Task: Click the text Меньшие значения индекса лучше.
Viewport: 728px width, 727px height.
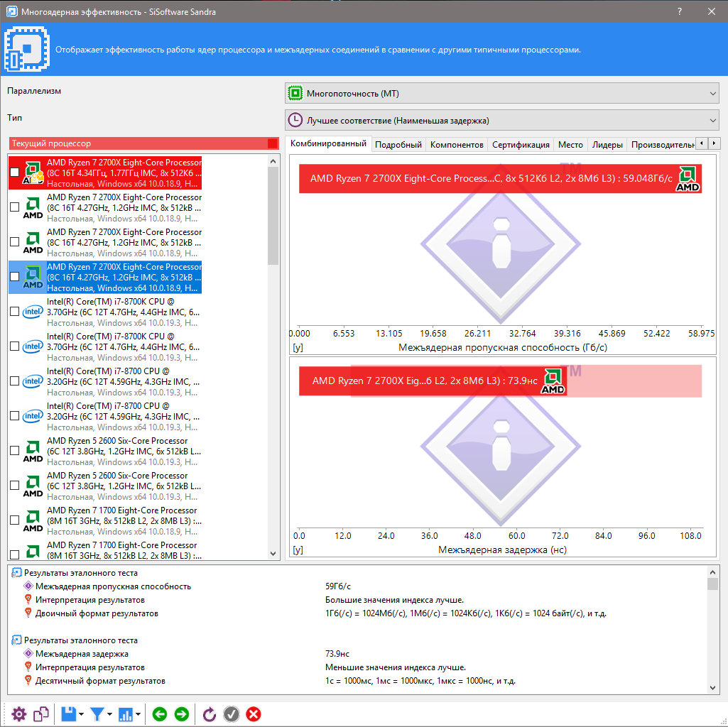Action: click(396, 667)
